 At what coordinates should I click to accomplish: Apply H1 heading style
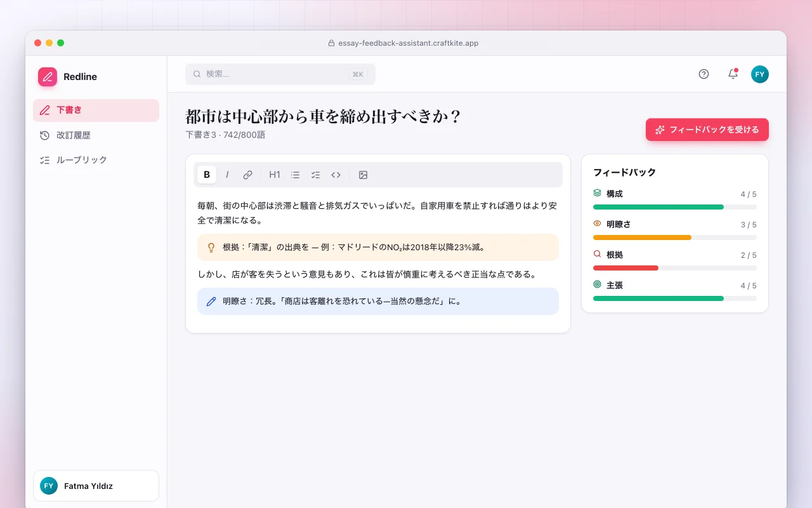click(275, 175)
